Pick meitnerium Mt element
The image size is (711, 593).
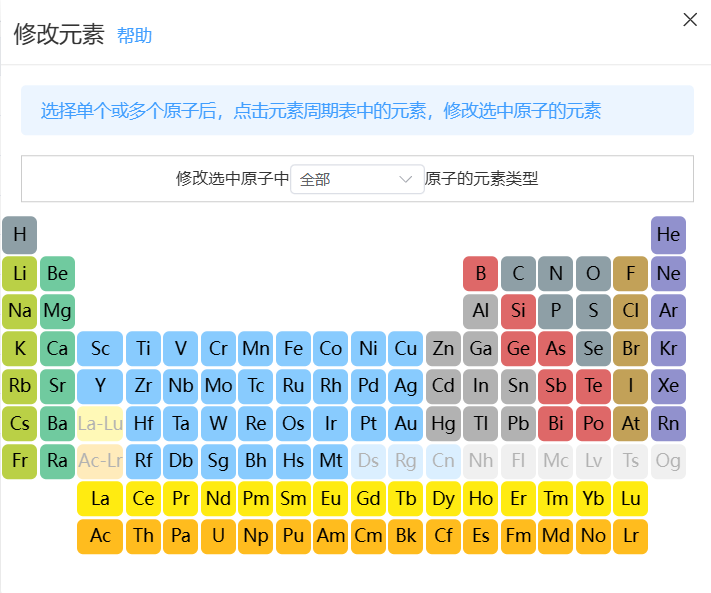pos(331,462)
